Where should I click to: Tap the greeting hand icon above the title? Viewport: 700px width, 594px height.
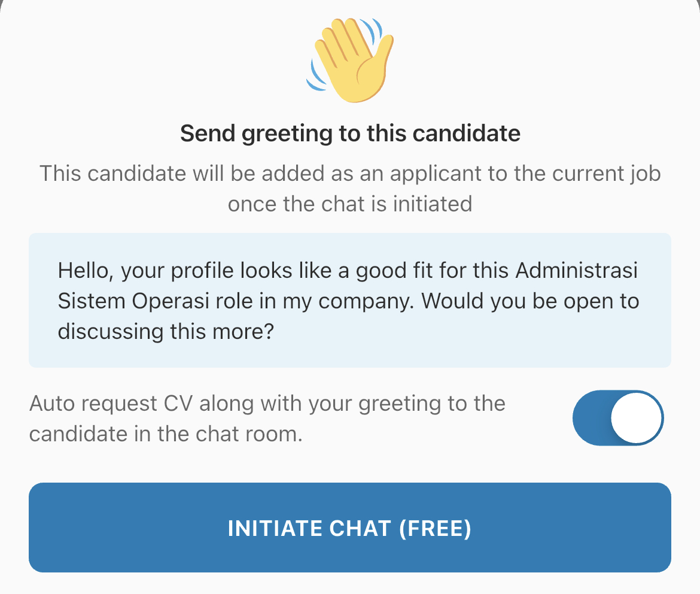coord(350,60)
